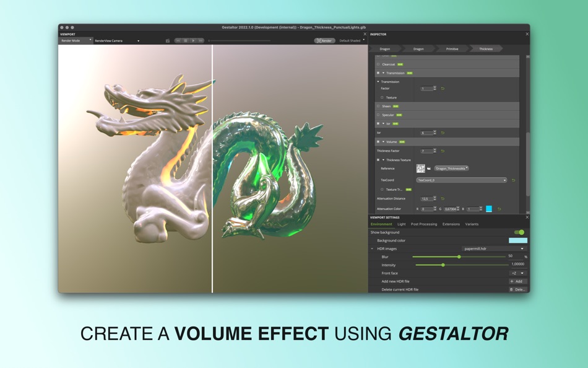The width and height of the screenshot is (588, 368).
Task: Open the Attenuation Color cyan swatch
Action: coord(488,209)
